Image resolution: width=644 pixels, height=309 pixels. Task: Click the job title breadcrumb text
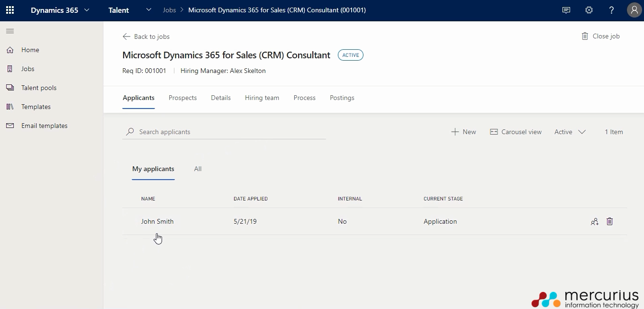[x=277, y=10]
